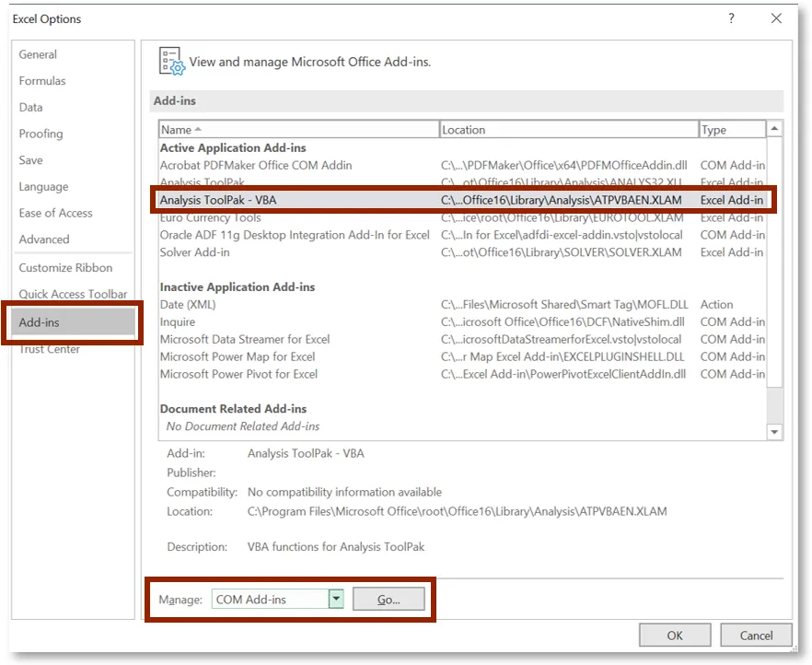
Task: Click the Type column header
Action: click(x=731, y=130)
